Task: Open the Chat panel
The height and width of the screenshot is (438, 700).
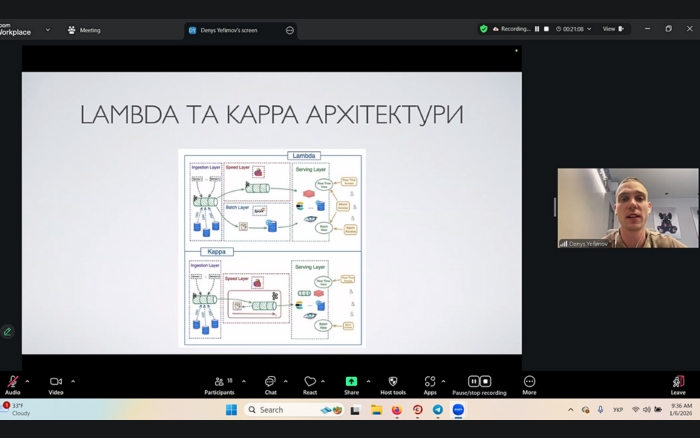Action: coord(270,382)
